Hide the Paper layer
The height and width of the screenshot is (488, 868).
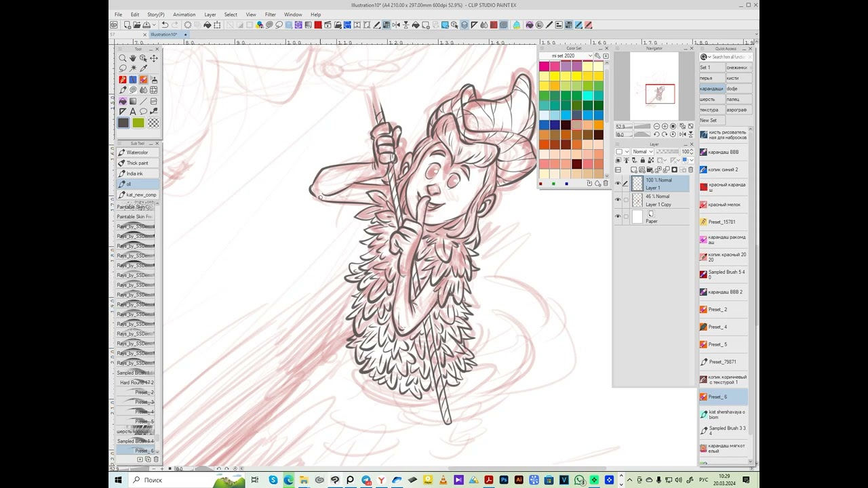[x=618, y=217]
